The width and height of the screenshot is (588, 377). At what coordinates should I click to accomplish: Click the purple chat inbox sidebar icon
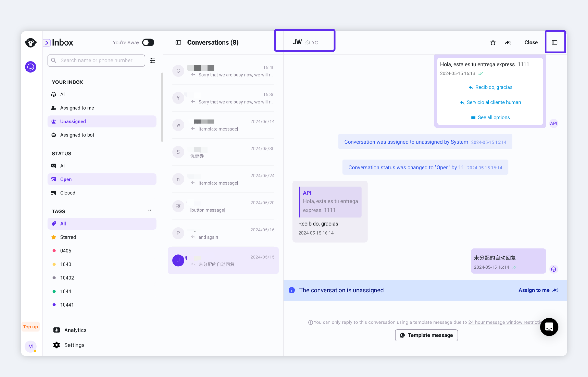[31, 67]
